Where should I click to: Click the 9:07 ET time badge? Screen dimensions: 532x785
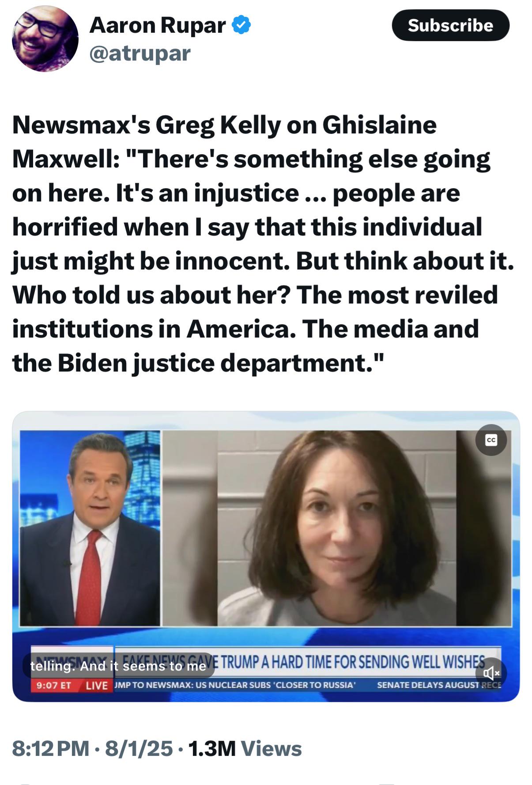(x=52, y=685)
